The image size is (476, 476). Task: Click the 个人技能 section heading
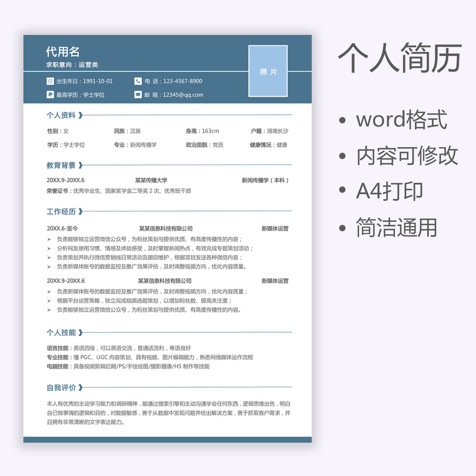(x=61, y=333)
